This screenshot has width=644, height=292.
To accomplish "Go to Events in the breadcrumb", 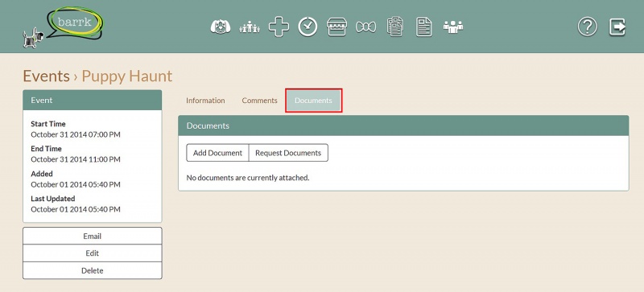I will [46, 76].
